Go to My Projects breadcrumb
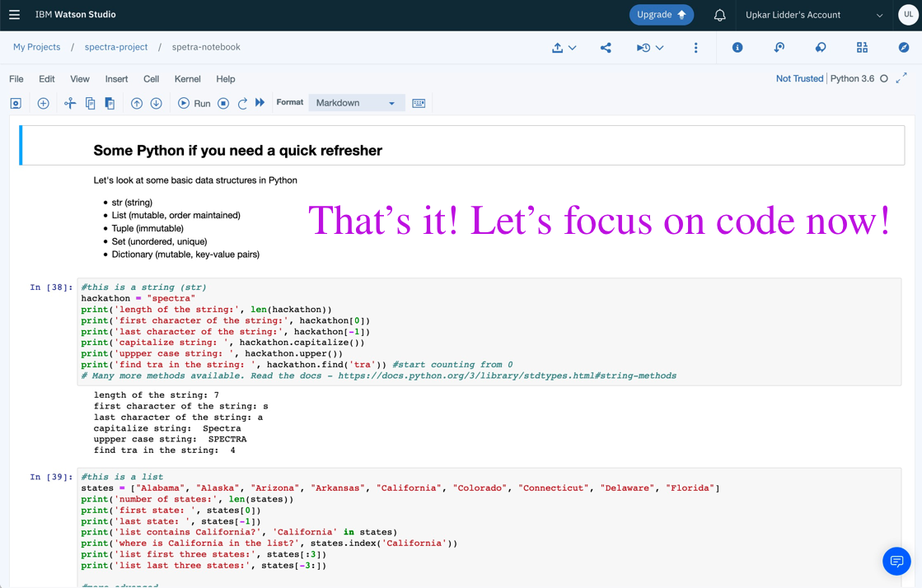922x588 pixels. (x=36, y=47)
